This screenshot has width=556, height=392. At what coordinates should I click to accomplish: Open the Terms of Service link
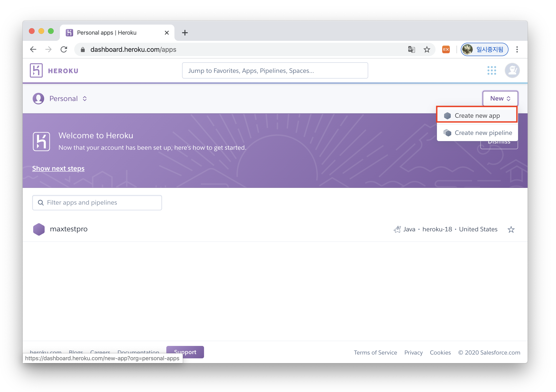(375, 353)
